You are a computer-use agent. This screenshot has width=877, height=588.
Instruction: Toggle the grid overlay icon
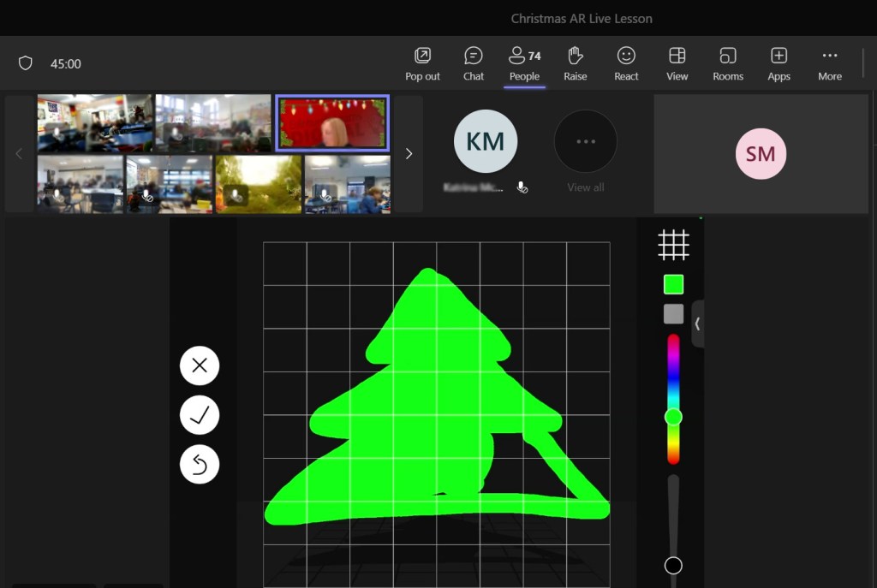673,245
